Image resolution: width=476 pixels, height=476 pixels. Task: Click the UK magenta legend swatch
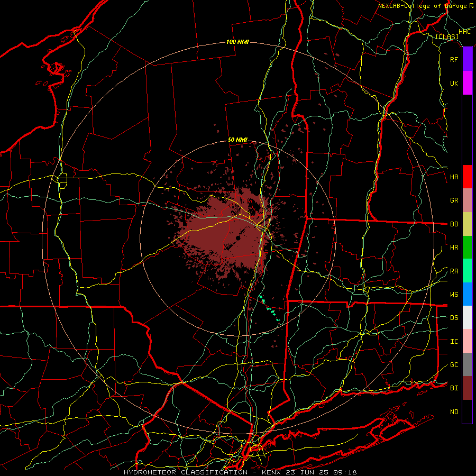tap(467, 83)
